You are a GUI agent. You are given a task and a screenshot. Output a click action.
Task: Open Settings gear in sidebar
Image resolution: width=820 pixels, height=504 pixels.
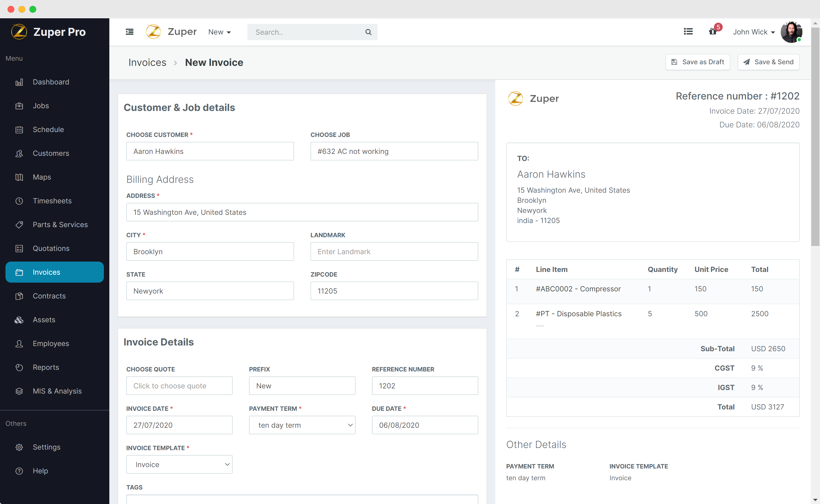pyautogui.click(x=19, y=447)
